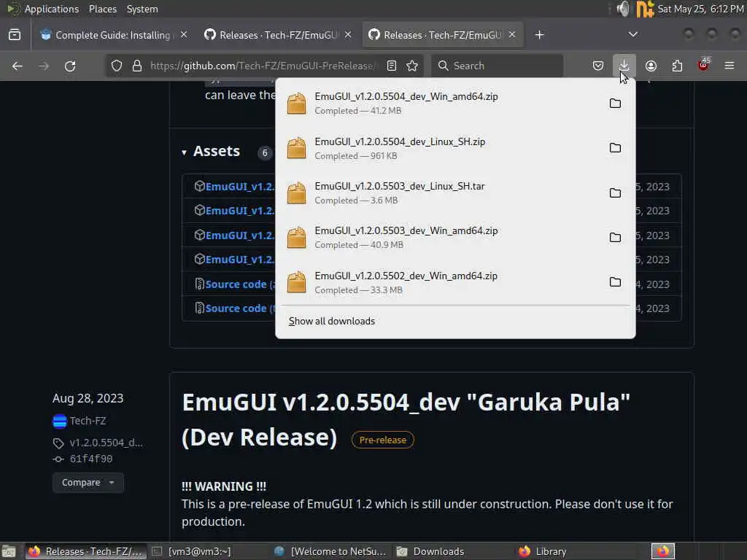
Task: Open the fourth EmuGUI_v1.2 asset link
Action: tap(239, 260)
